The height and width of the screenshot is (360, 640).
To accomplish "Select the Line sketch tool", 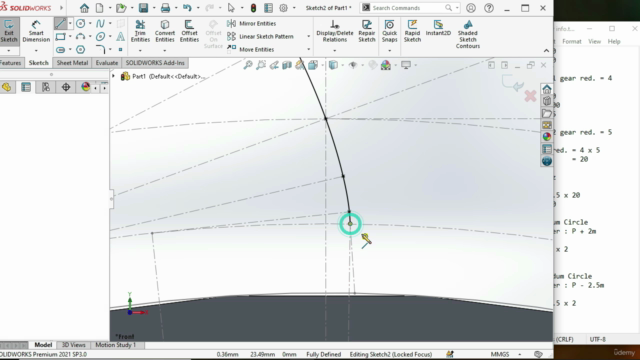I will point(60,24).
